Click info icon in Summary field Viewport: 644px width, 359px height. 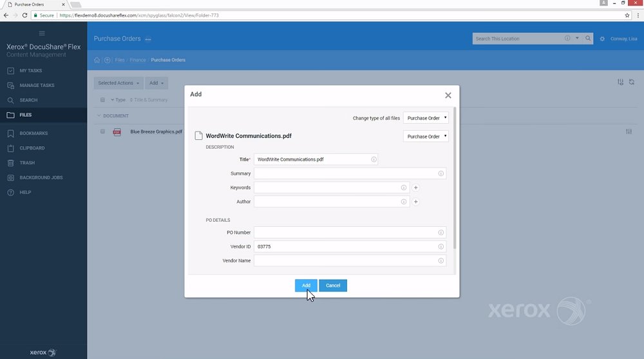pyautogui.click(x=440, y=173)
